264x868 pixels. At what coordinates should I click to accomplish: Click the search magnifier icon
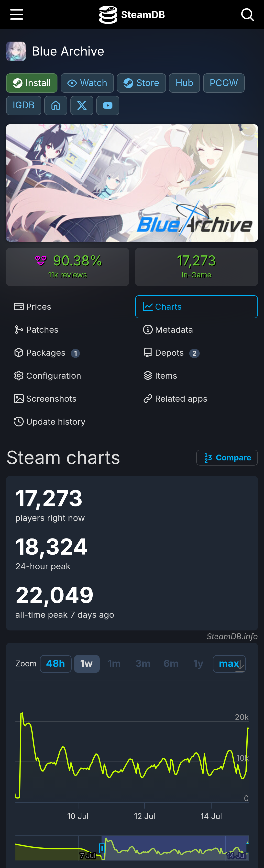[247, 14]
